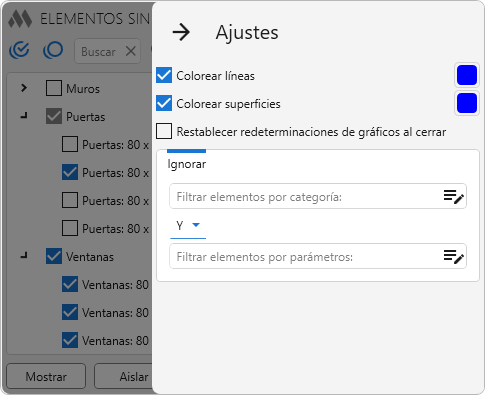This screenshot has width=485, height=395.
Task: Uncheck the first Ventanas: 80 item
Action: point(70,284)
